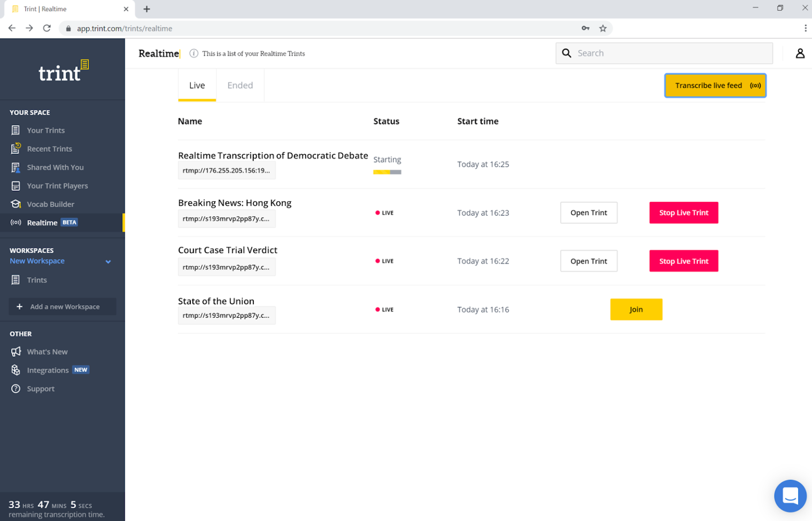Expand the New Workspace dropdown
Image resolution: width=812 pixels, height=521 pixels.
108,261
